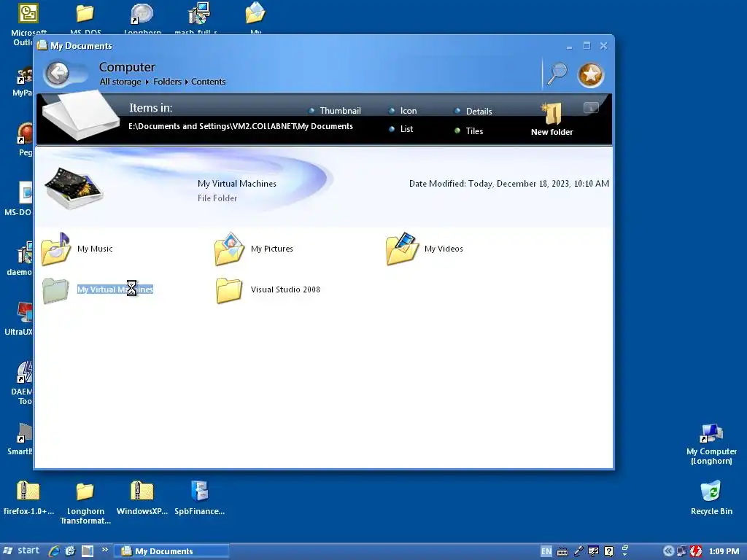Click the E:\Documents and Settings path text
This screenshot has width=747, height=560.
(241, 126)
